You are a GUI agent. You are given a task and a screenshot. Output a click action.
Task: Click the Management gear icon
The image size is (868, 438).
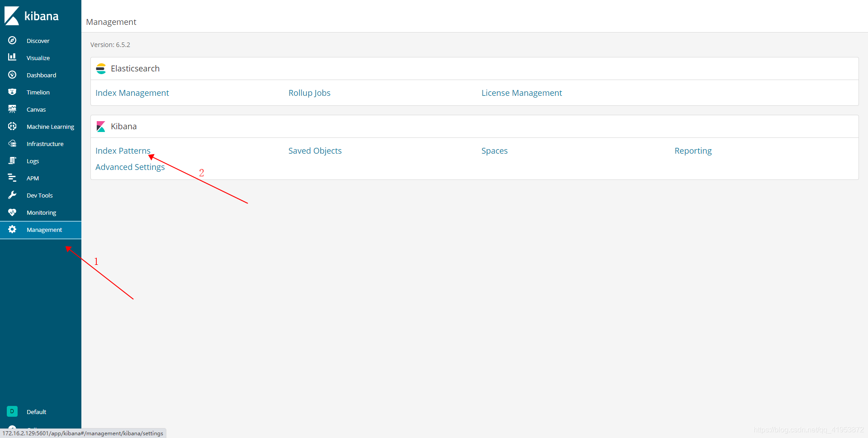[x=12, y=229]
